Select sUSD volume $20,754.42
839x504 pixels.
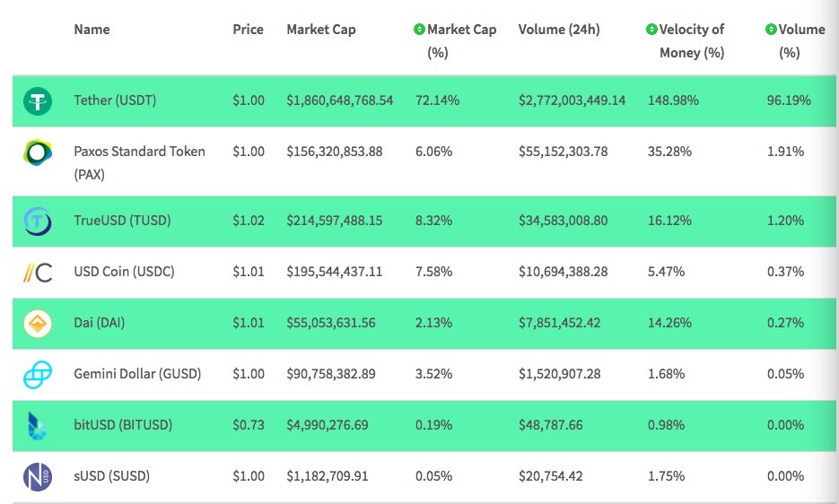[x=551, y=476]
